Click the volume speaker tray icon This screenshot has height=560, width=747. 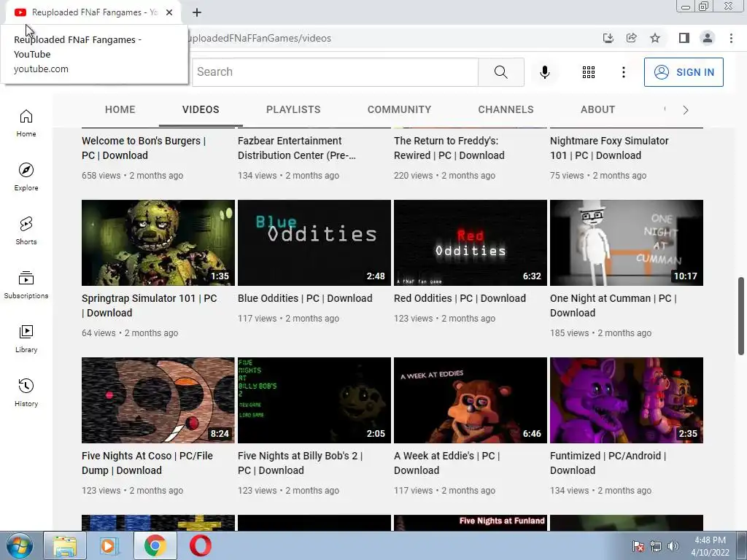(673, 546)
